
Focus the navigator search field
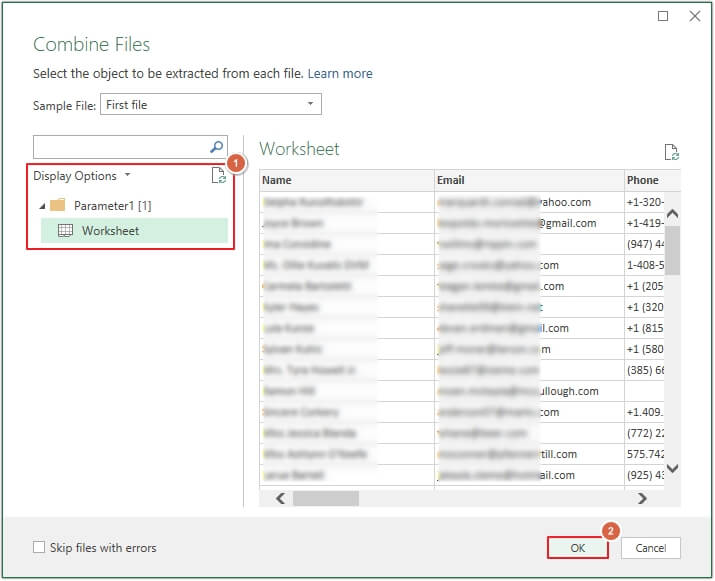click(120, 147)
